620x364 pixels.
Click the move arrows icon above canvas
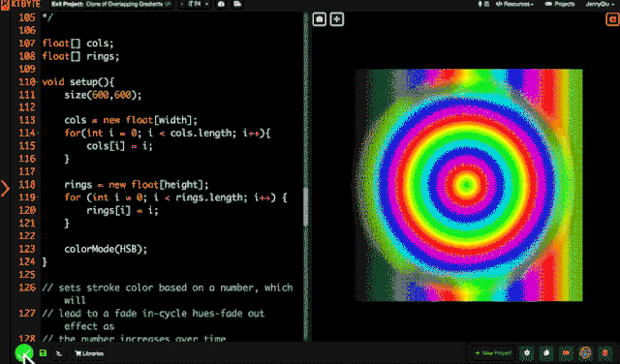coord(337,19)
